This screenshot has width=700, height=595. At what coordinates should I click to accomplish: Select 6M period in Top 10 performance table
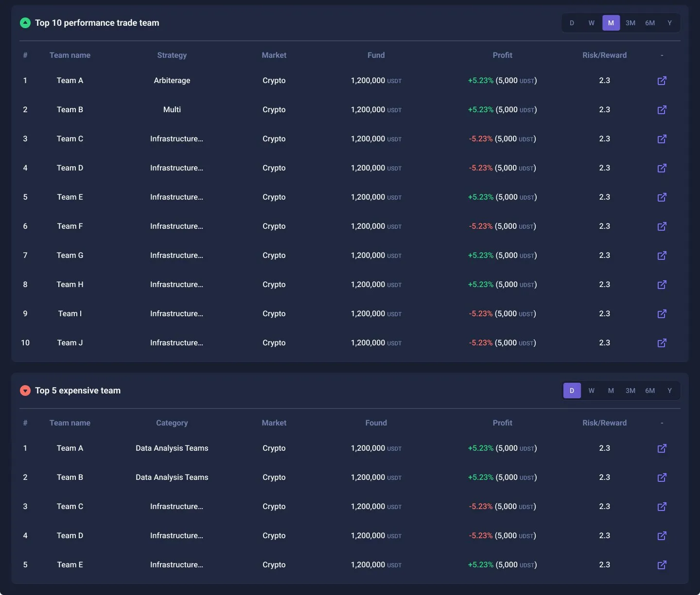pos(650,23)
